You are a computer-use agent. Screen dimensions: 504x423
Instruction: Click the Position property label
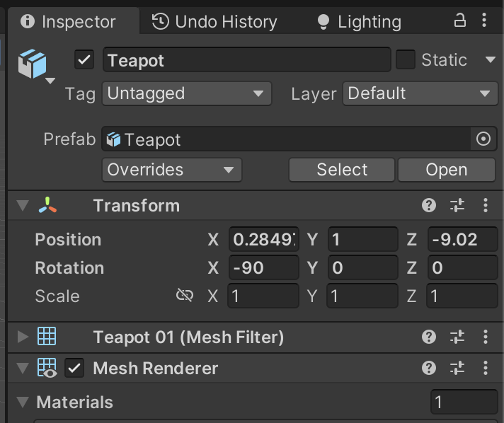[x=68, y=240]
